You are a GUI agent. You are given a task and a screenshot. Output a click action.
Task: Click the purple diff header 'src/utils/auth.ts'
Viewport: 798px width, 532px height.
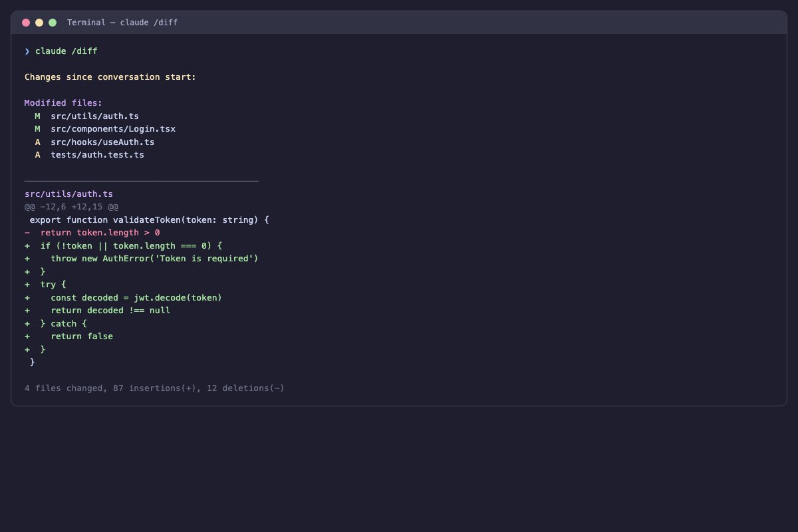pos(68,194)
